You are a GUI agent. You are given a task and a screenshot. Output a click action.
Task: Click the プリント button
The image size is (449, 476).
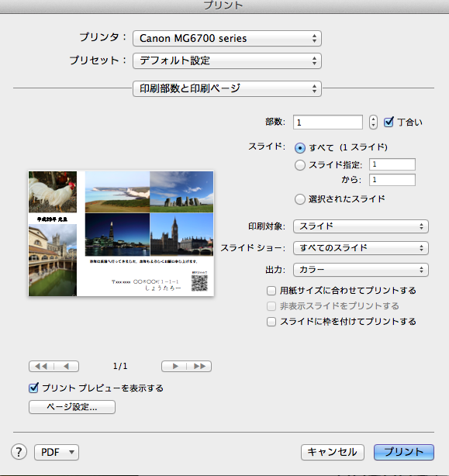click(x=404, y=452)
